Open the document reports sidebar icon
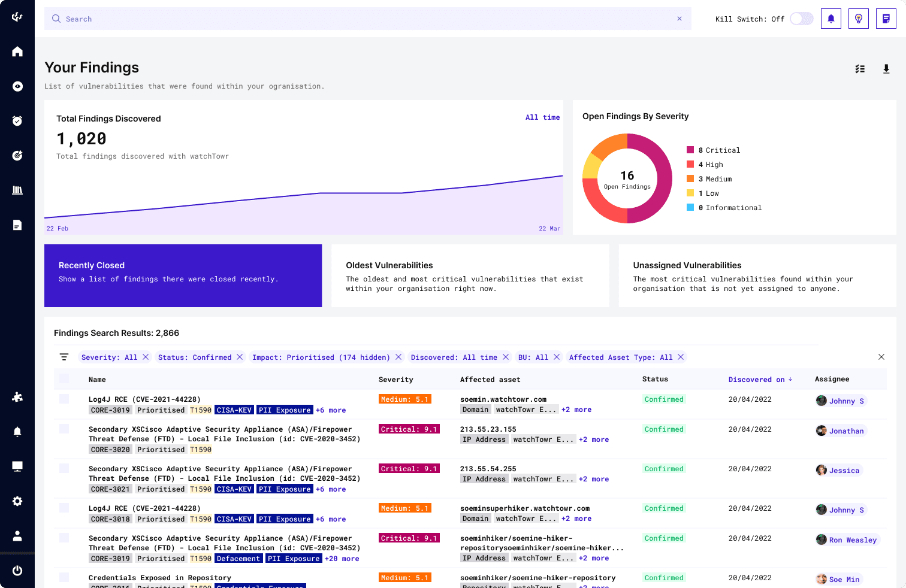This screenshot has height=588, width=906. [x=17, y=225]
